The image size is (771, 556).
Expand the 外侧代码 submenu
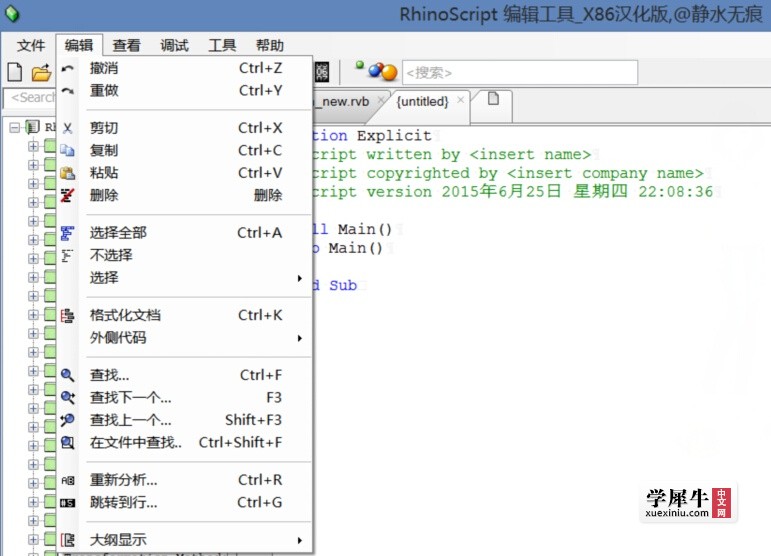point(185,338)
